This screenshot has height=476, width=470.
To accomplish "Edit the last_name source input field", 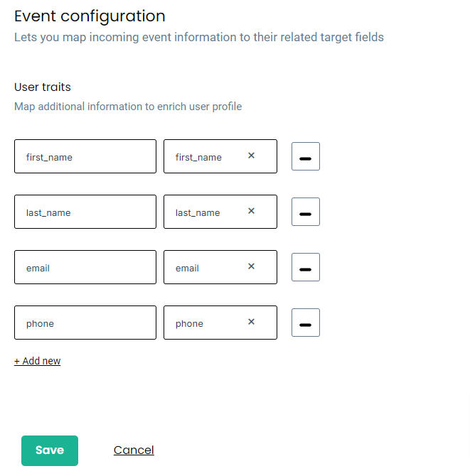I will (x=85, y=212).
